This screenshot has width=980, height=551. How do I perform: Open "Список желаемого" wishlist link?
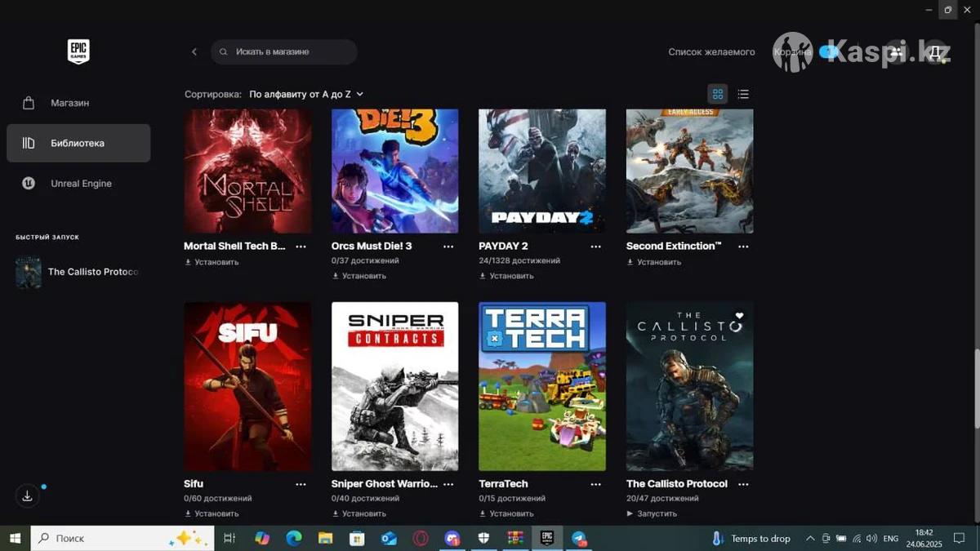click(x=711, y=51)
